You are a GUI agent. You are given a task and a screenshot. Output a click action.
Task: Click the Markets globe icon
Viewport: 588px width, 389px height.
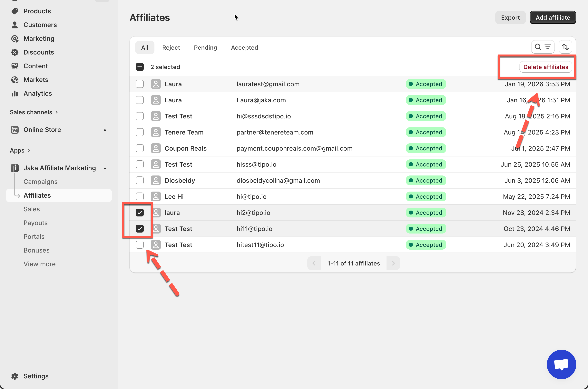click(15, 80)
